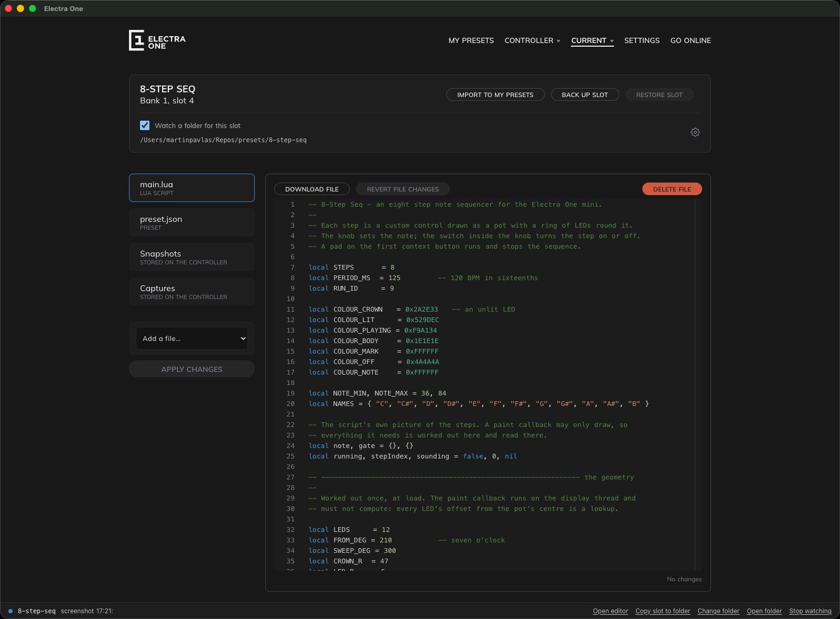Click the seven o'clock comment
Viewport: 840px width, 619px height.
tap(472, 540)
